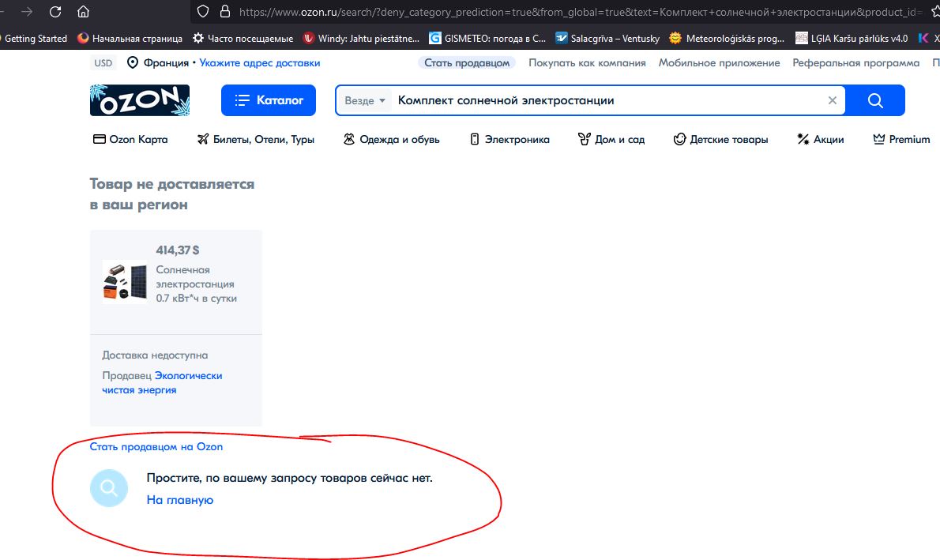Open the Акции section
This screenshot has width=940, height=560.
pyautogui.click(x=821, y=139)
